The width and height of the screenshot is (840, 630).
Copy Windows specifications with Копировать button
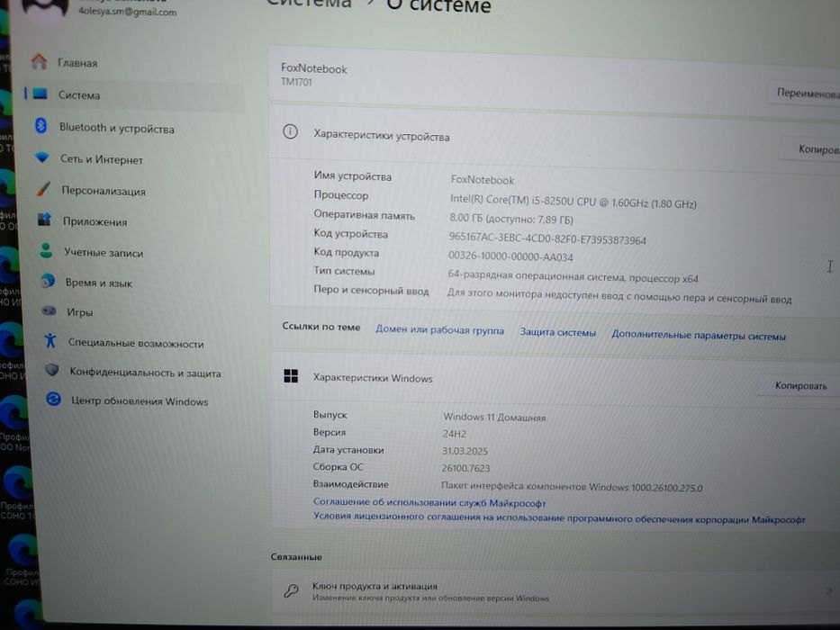pos(800,386)
